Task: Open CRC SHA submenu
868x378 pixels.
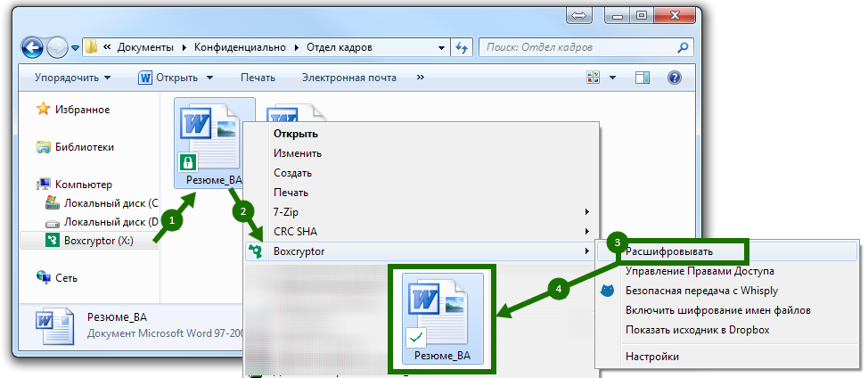Action: [422, 231]
